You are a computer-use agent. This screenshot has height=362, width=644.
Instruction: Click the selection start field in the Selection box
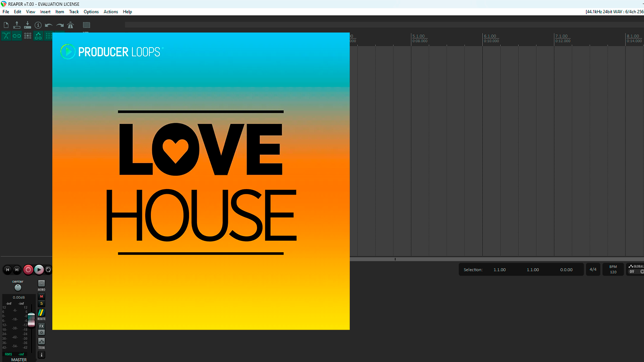tap(500, 270)
